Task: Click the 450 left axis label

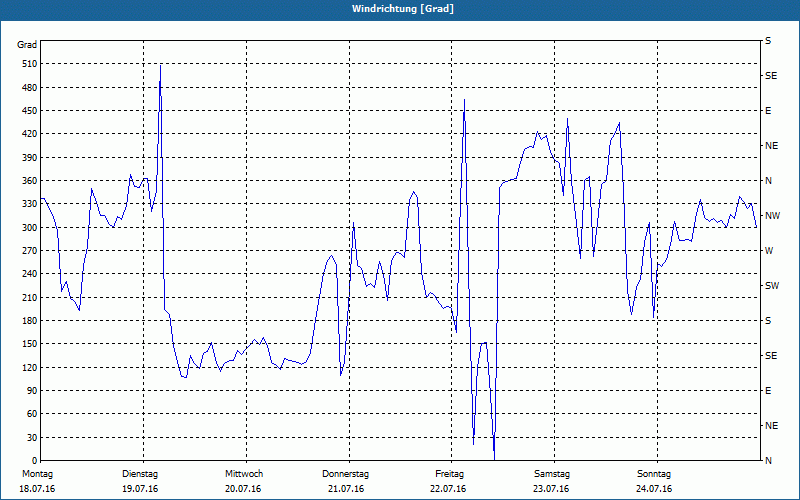Action: 30,111
